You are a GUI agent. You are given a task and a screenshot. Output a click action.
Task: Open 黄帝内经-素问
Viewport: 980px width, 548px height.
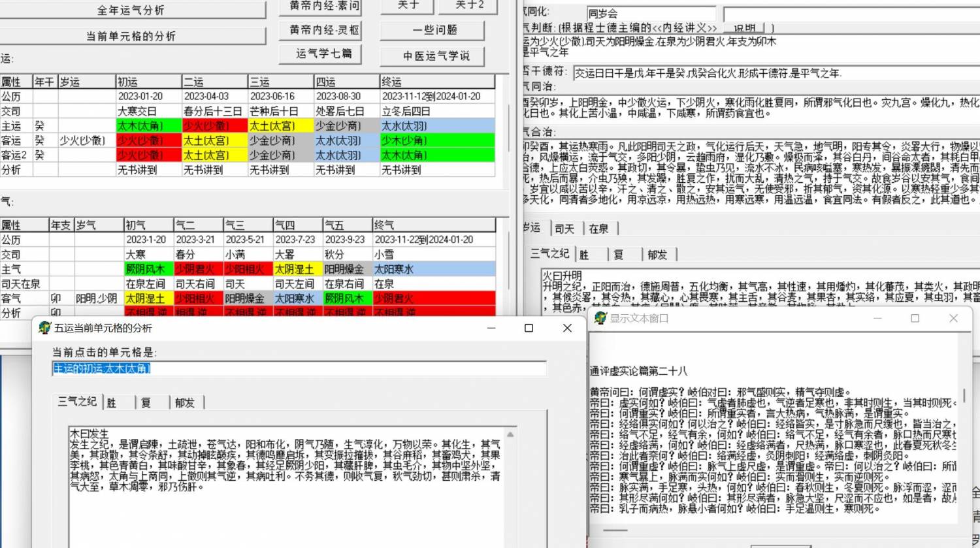tap(320, 7)
